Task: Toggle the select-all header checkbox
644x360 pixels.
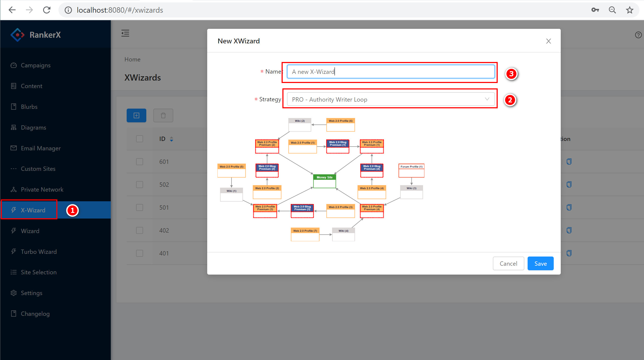Action: [x=140, y=139]
